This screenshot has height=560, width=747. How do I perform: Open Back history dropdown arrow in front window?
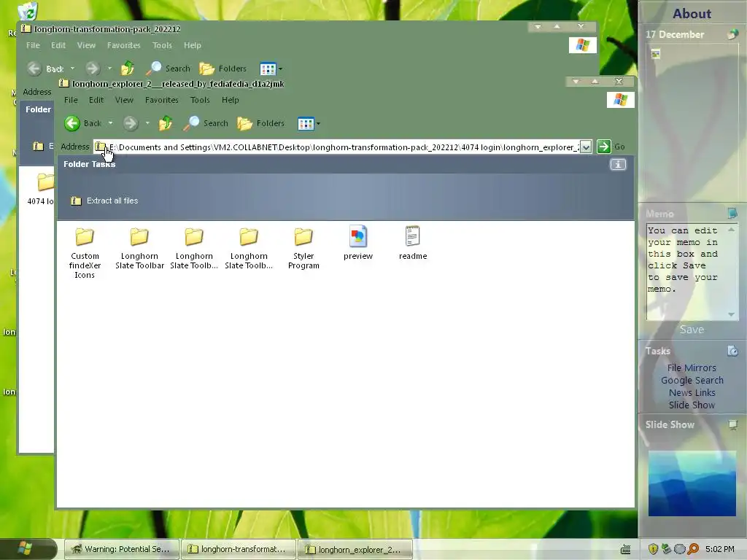pyautogui.click(x=111, y=123)
